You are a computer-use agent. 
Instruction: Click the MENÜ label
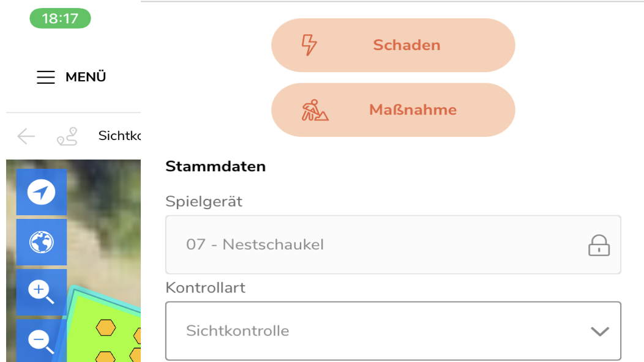86,77
